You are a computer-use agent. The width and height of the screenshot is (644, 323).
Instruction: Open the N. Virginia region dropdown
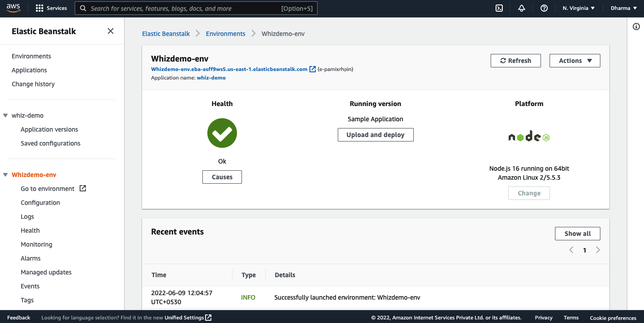[x=579, y=8]
